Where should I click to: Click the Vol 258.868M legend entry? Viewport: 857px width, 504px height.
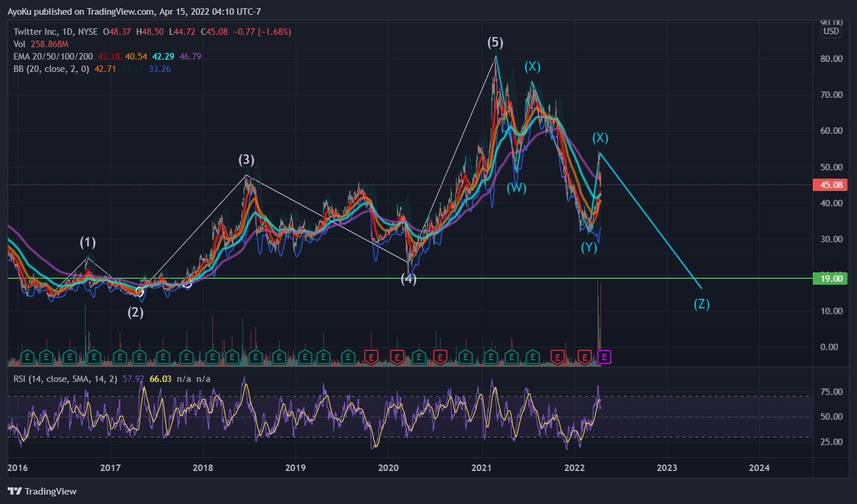(x=41, y=44)
